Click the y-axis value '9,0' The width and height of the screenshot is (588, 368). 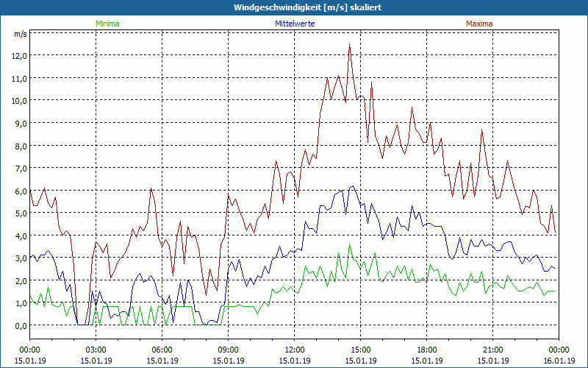(x=21, y=124)
